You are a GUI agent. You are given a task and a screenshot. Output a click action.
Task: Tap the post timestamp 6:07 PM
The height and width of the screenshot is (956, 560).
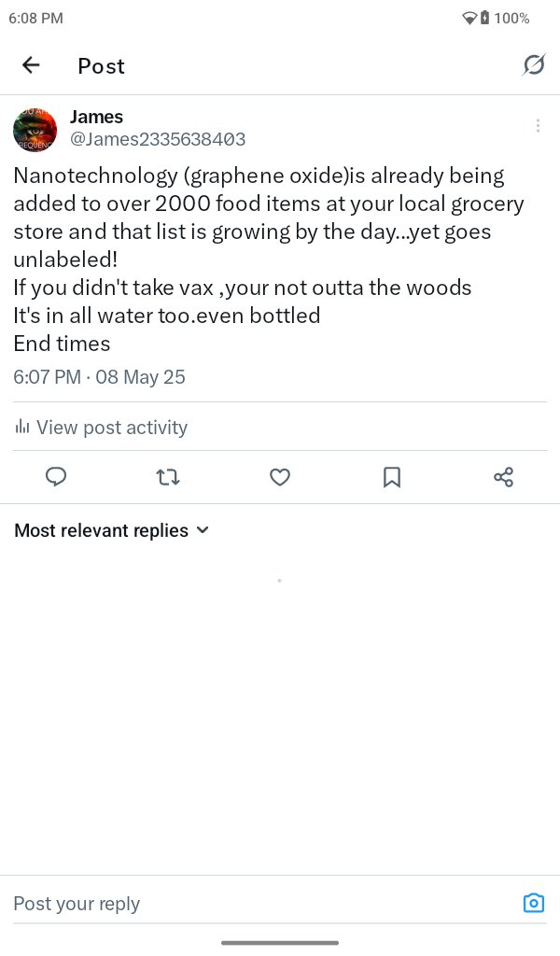pos(47,377)
